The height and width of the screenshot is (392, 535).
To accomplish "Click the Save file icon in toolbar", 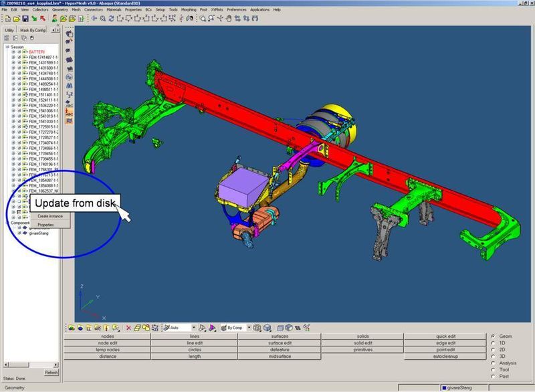I will tap(24, 19).
